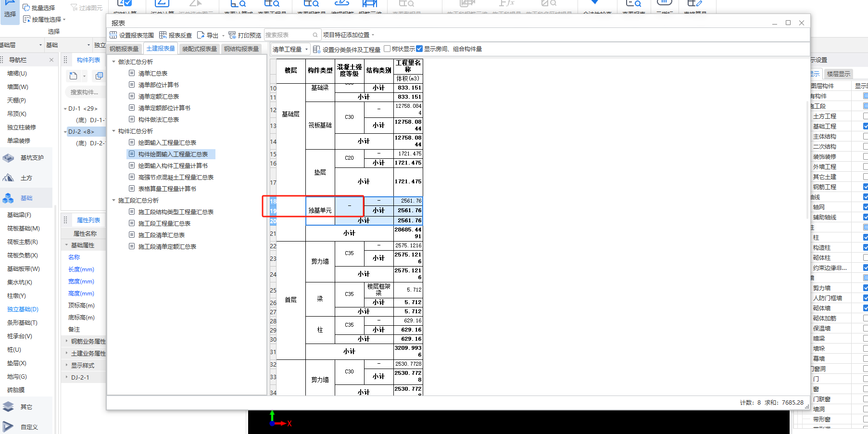Viewport: 868px width, 434px height.
Task: Switch to the 钢结构报表量 tab
Action: 241,49
